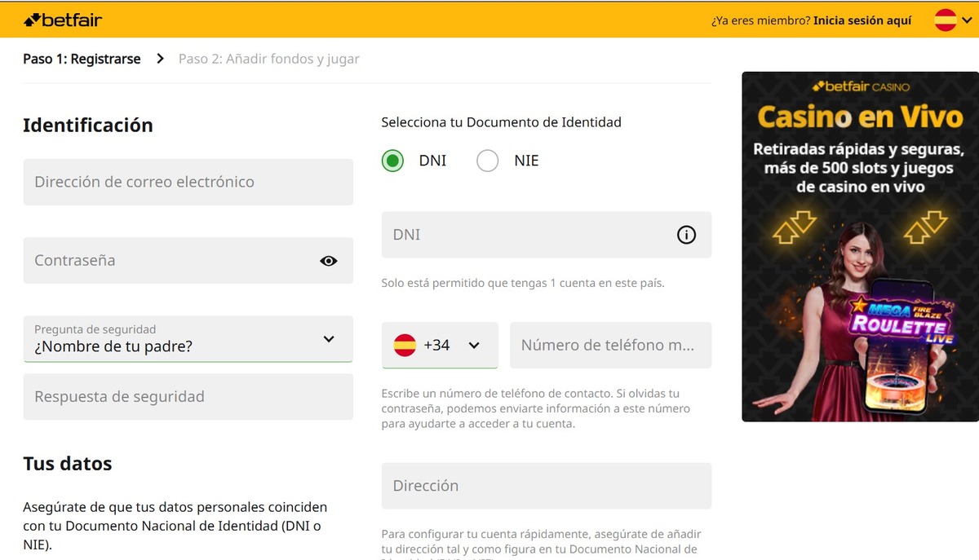The image size is (979, 560).
Task: Click 'Paso 2: Añadir fondos y jugar' step
Action: click(269, 59)
